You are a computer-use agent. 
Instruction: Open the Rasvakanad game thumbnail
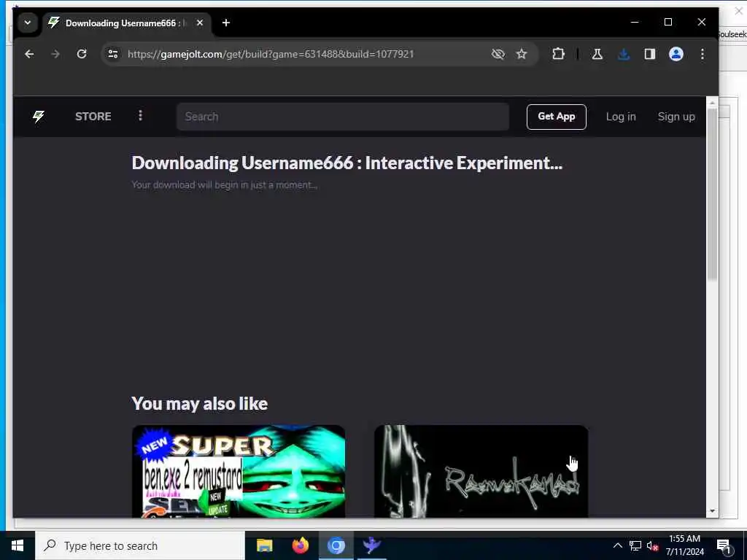point(481,471)
